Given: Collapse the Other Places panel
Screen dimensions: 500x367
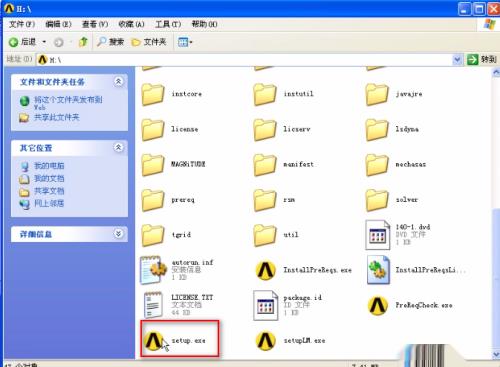Looking at the screenshot, I should (118, 147).
